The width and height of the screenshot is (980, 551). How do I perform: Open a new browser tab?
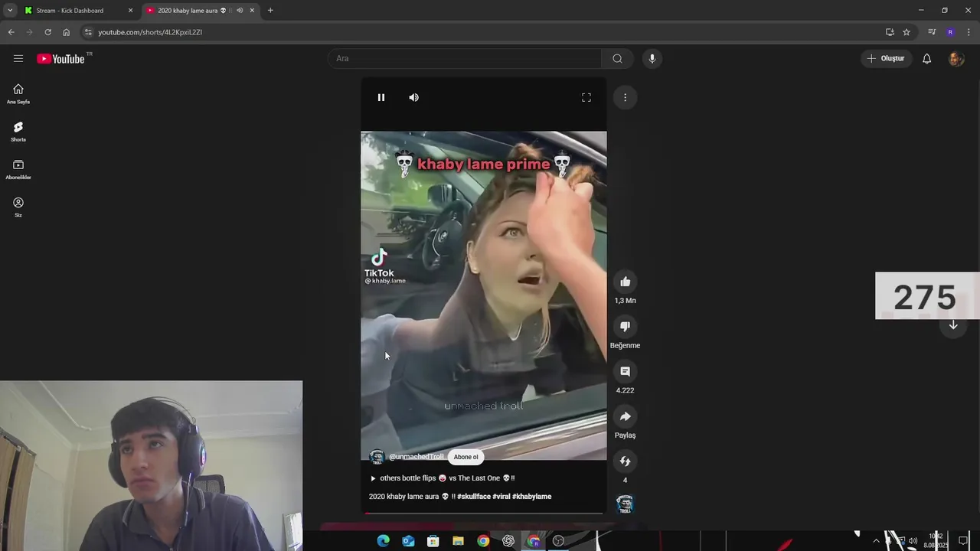pyautogui.click(x=270, y=11)
